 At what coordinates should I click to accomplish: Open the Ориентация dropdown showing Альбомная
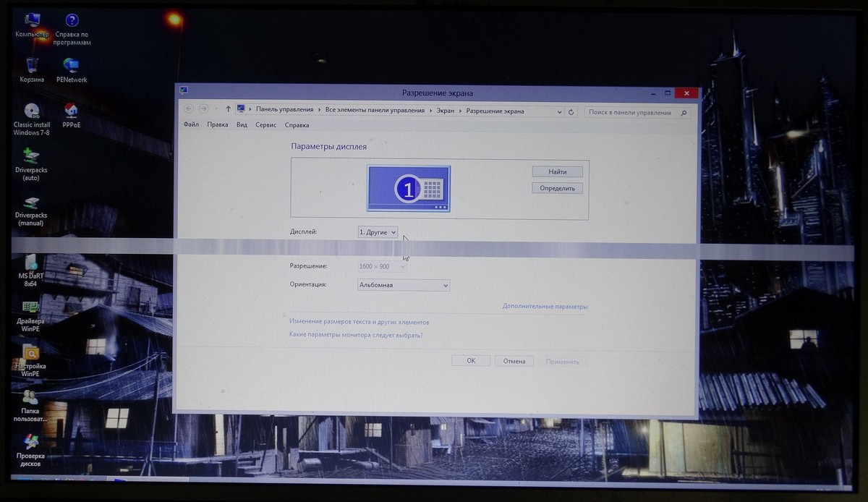coord(404,285)
